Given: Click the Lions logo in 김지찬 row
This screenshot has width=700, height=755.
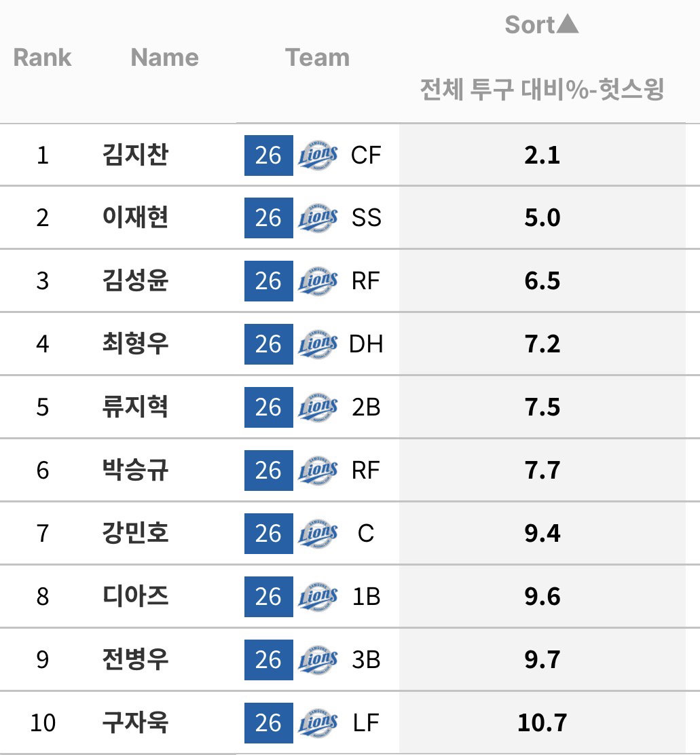Looking at the screenshot, I should (x=318, y=155).
